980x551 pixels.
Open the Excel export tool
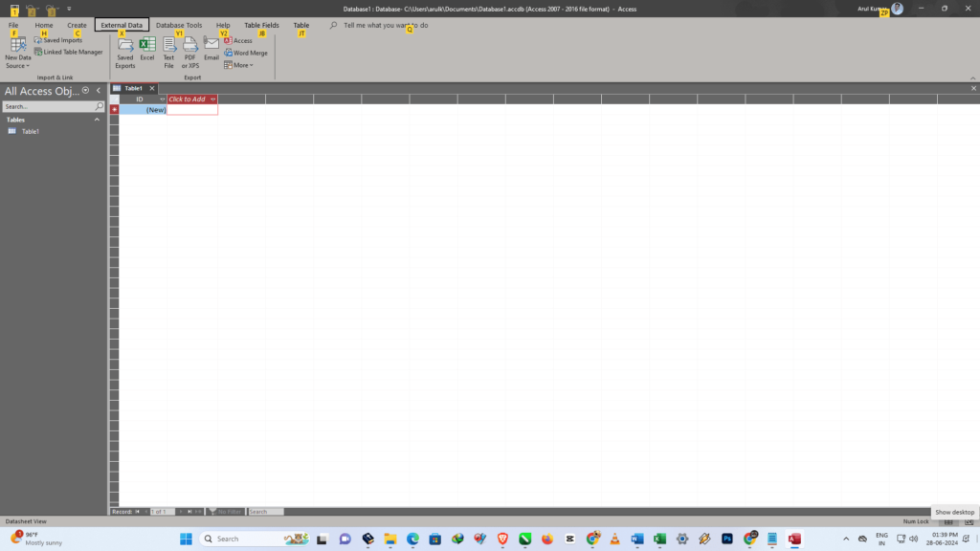(146, 48)
